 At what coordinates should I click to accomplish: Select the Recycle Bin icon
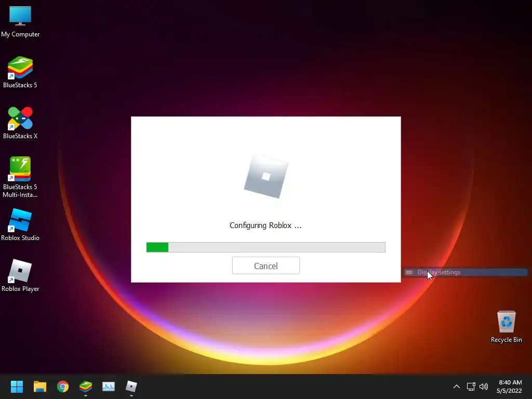[506, 327]
